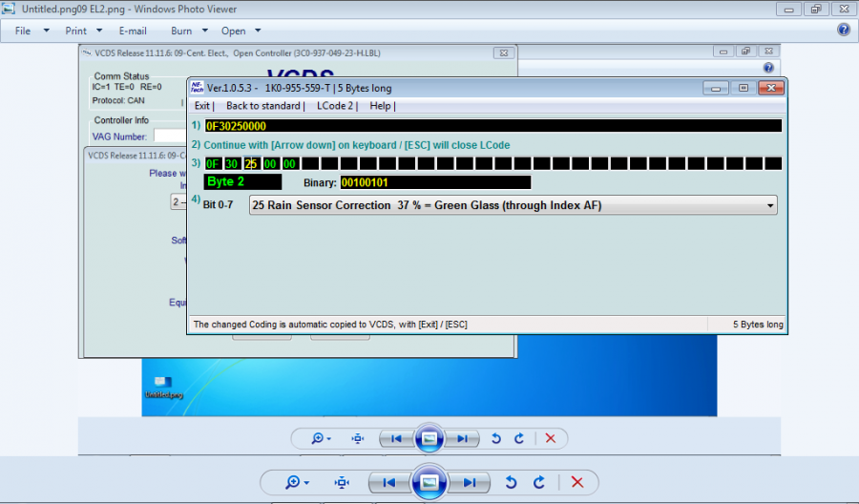The width and height of the screenshot is (859, 504).
Task: Select the byte cell showing 30
Action: point(232,164)
